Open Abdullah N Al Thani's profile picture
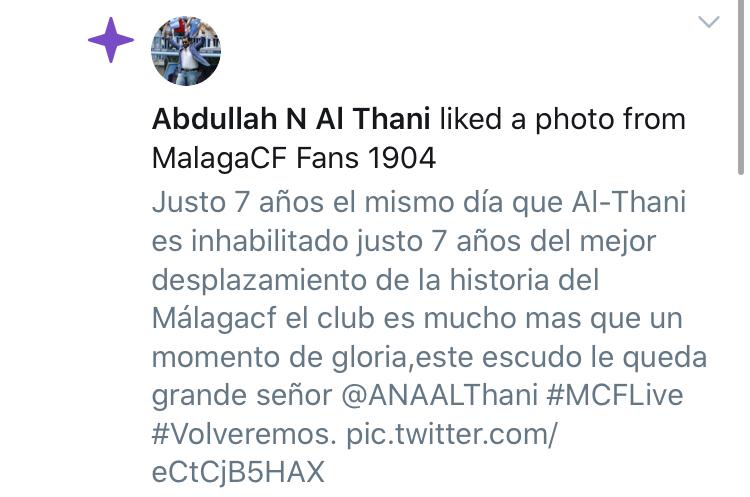 click(186, 51)
